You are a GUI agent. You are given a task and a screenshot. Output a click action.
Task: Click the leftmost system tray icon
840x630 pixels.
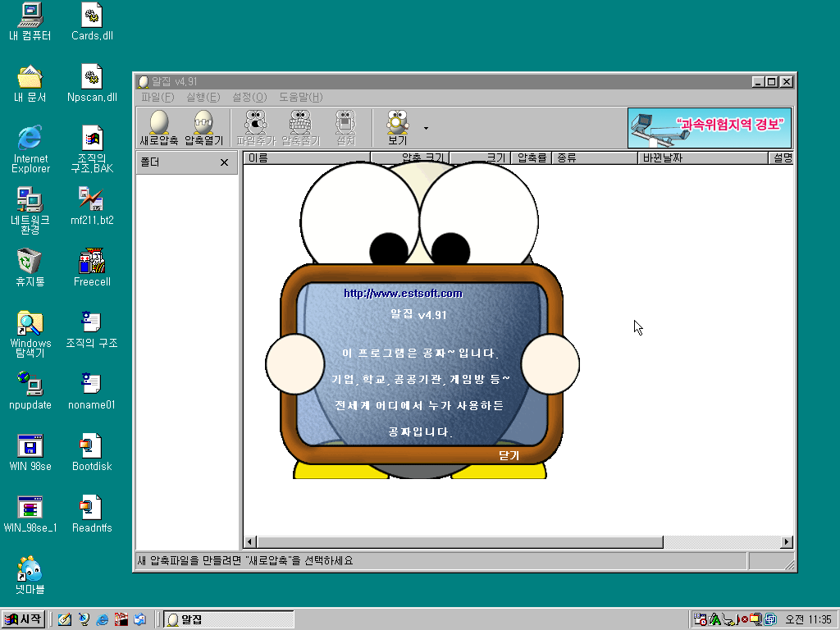[x=700, y=620]
